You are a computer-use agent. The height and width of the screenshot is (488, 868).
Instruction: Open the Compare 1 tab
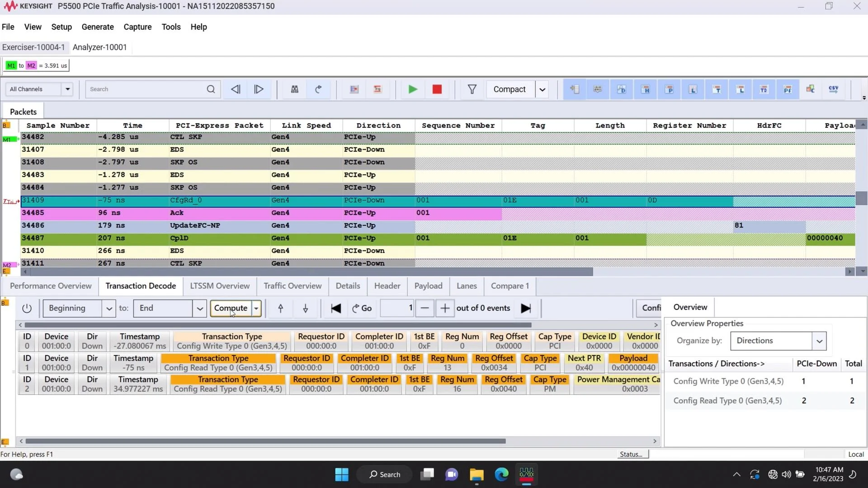click(x=510, y=286)
